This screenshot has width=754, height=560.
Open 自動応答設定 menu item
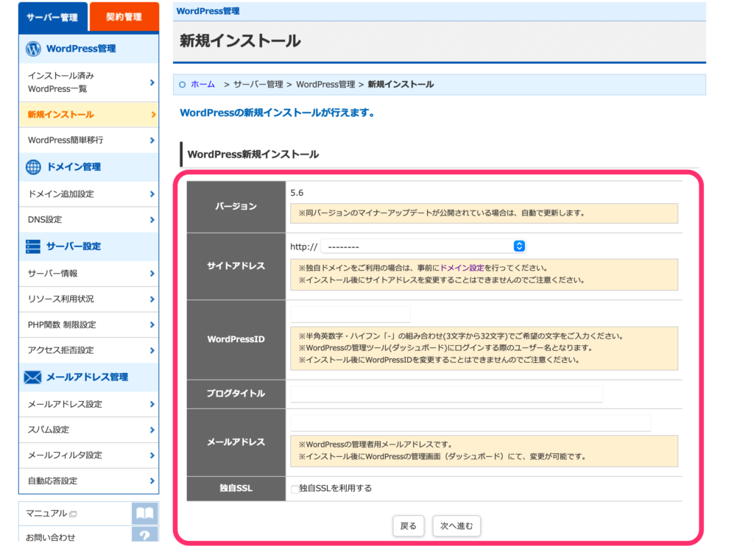pos(88,481)
